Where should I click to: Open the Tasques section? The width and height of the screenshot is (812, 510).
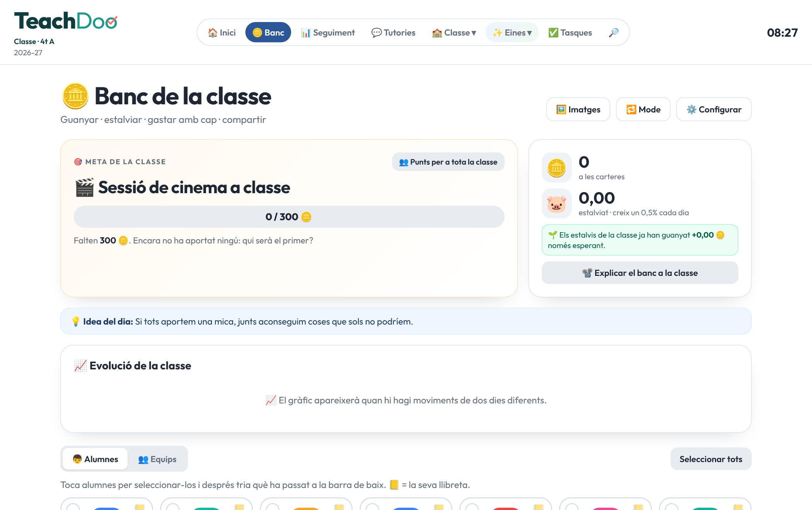(x=570, y=32)
